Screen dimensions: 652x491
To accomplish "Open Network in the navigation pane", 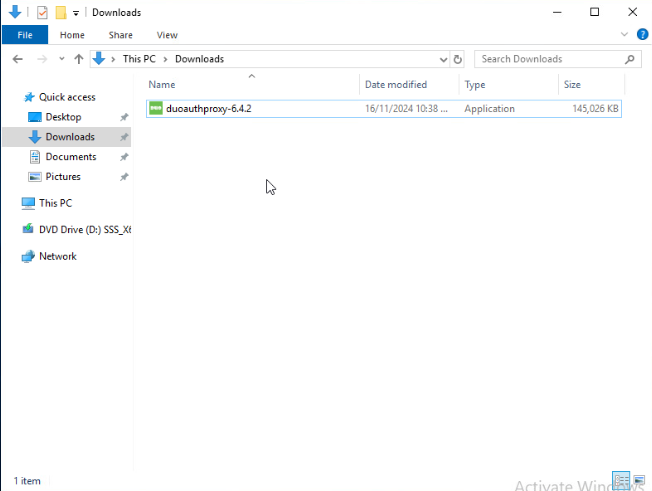I will (58, 256).
